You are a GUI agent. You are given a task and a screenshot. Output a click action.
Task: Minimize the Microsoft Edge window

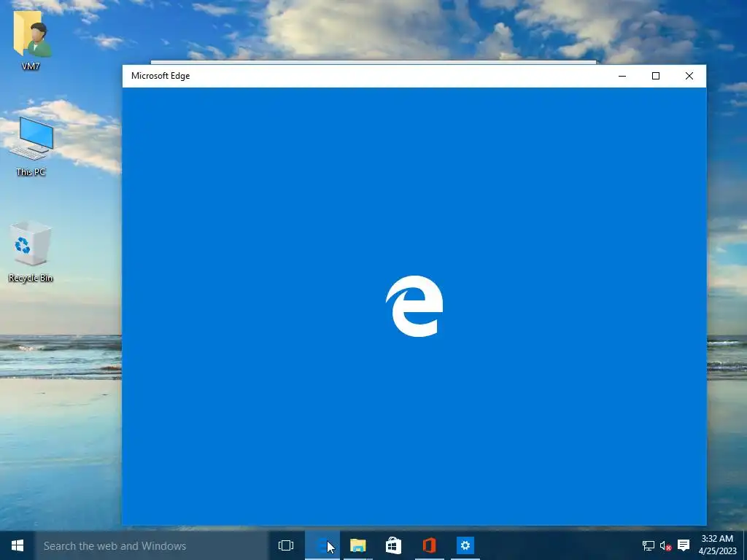(x=622, y=76)
